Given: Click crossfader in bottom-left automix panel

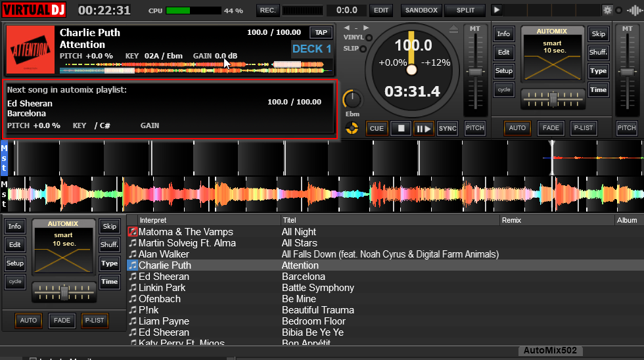Looking at the screenshot, I should click(64, 292).
